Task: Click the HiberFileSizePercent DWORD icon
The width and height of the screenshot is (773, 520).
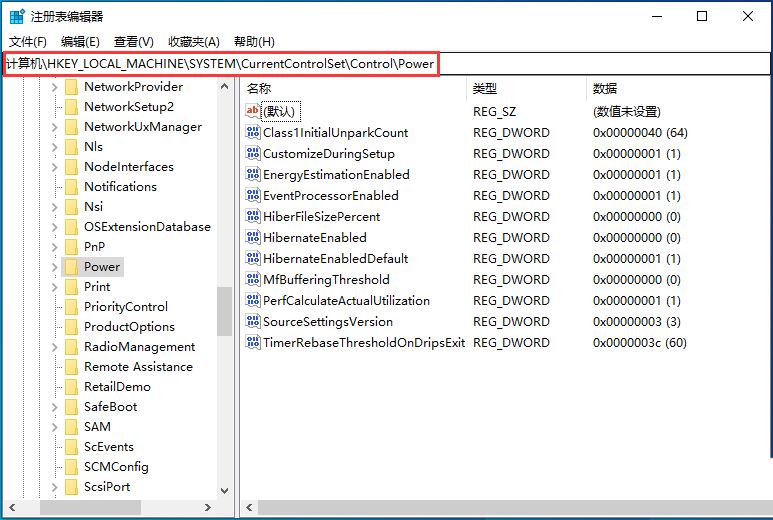Action: tap(252, 216)
